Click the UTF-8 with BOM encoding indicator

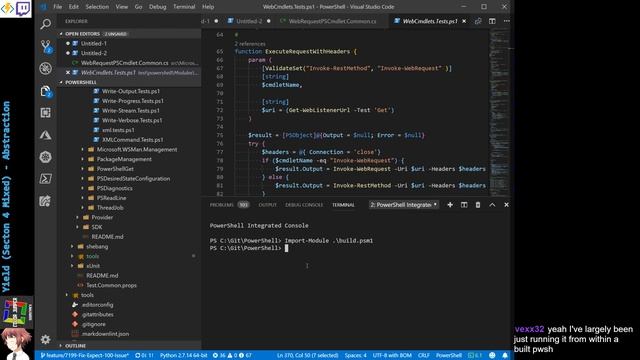click(392, 356)
